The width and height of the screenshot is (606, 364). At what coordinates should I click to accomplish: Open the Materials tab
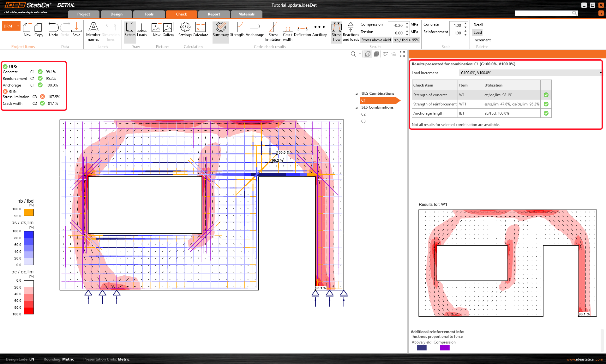point(246,14)
